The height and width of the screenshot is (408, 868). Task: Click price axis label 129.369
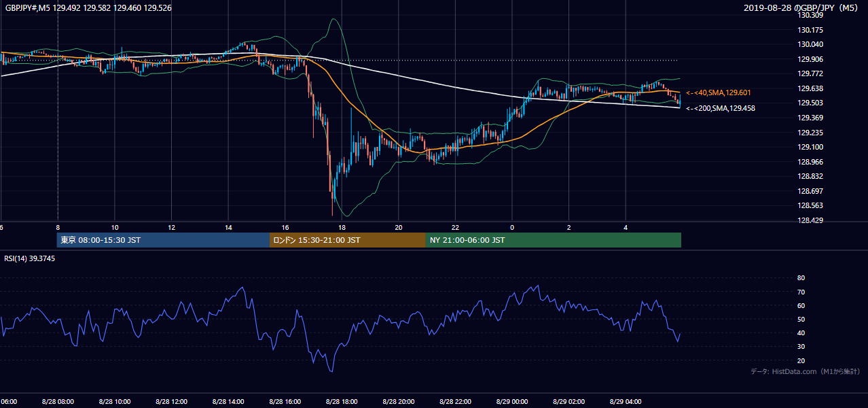tap(812, 118)
